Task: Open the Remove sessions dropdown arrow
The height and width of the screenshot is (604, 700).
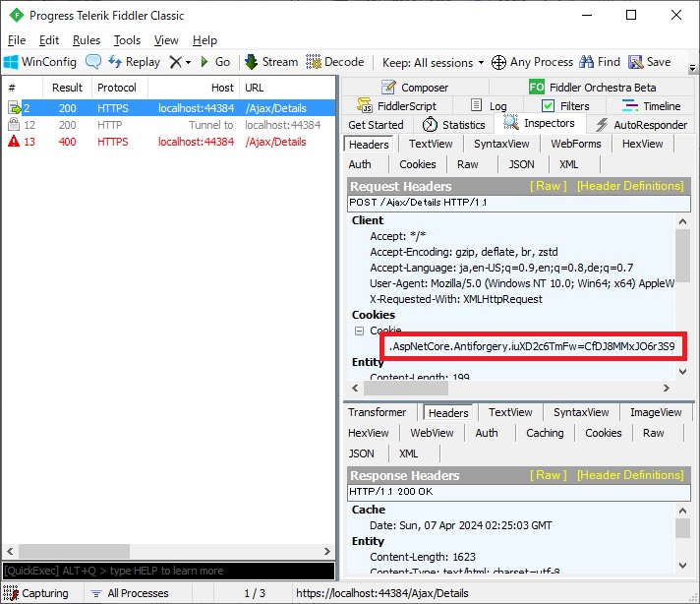Action: pyautogui.click(x=189, y=62)
